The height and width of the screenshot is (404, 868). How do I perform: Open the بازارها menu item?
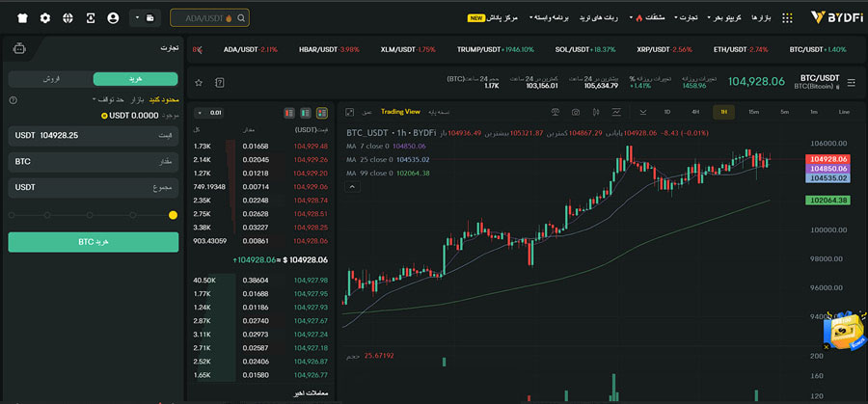click(762, 17)
